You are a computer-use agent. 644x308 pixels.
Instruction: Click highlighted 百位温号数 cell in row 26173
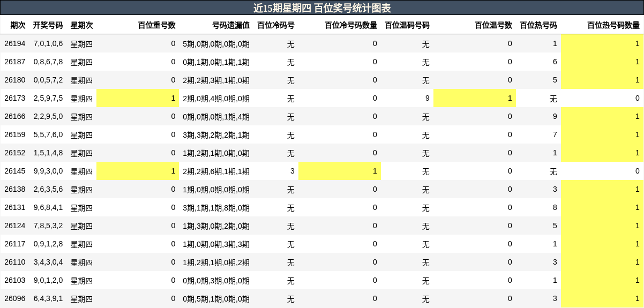(x=475, y=98)
